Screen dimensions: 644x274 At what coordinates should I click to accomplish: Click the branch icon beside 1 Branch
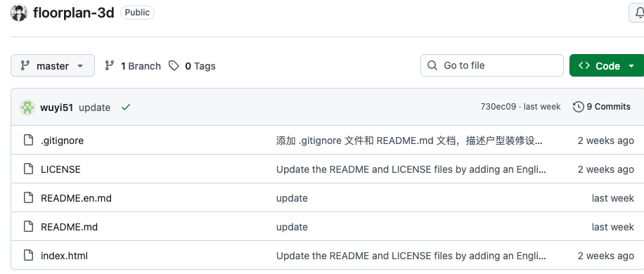(x=109, y=65)
